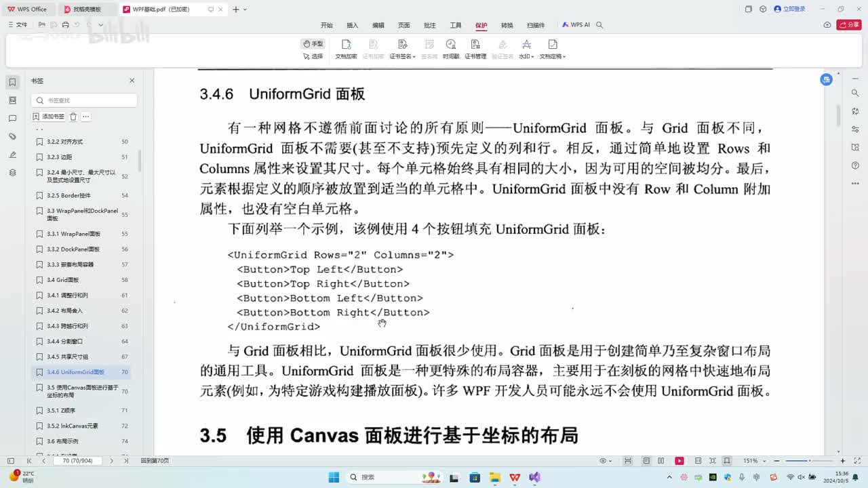Switch to 找稻壳模板 tab
868x488 pixels.
click(x=87, y=9)
